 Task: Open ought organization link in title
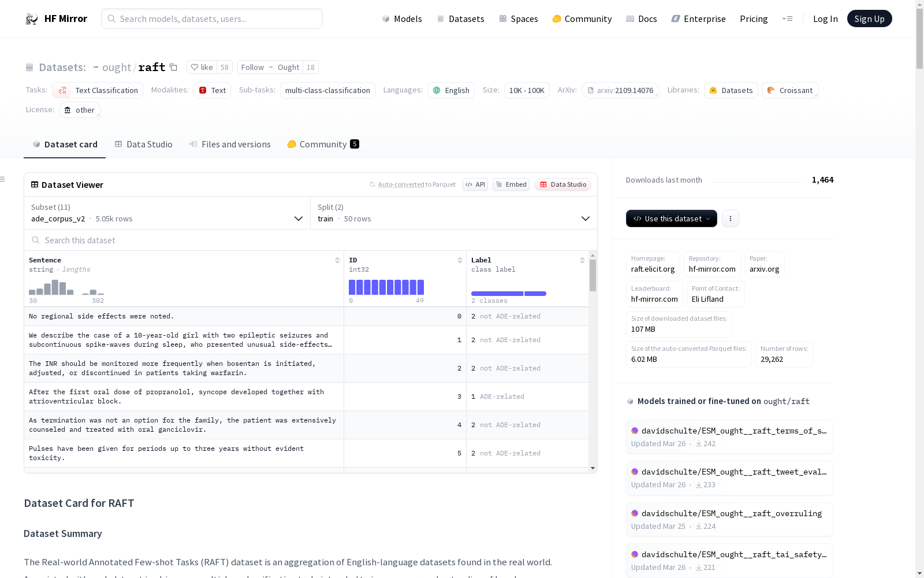pos(117,67)
